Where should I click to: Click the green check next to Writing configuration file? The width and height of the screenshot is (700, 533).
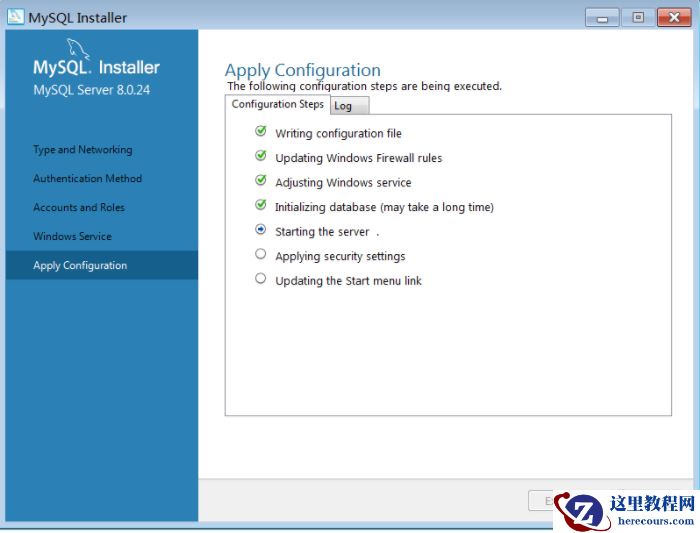click(x=261, y=131)
